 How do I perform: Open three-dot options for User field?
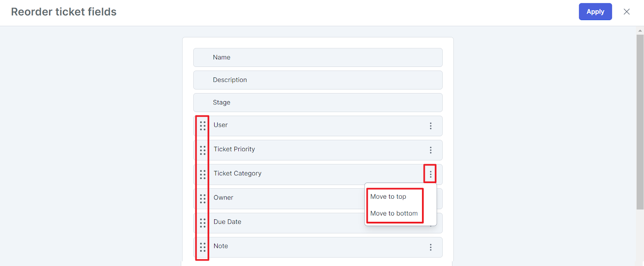[430, 126]
